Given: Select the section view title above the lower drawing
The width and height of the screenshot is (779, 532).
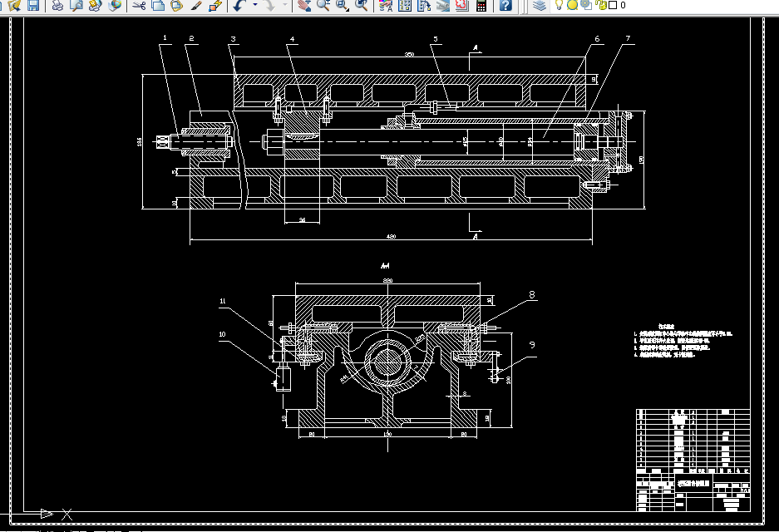Looking at the screenshot, I should 385,266.
